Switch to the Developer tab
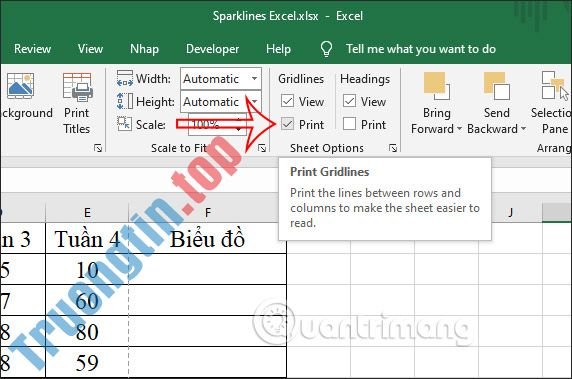 pos(212,49)
